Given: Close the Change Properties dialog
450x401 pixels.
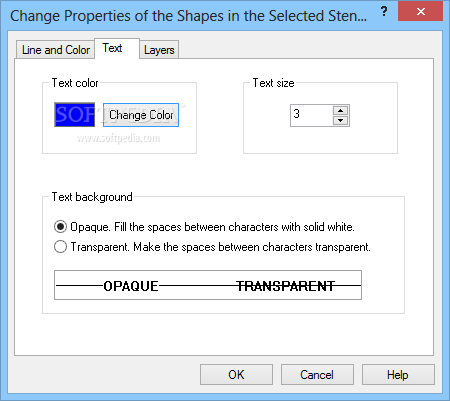Looking at the screenshot, I should click(x=421, y=12).
